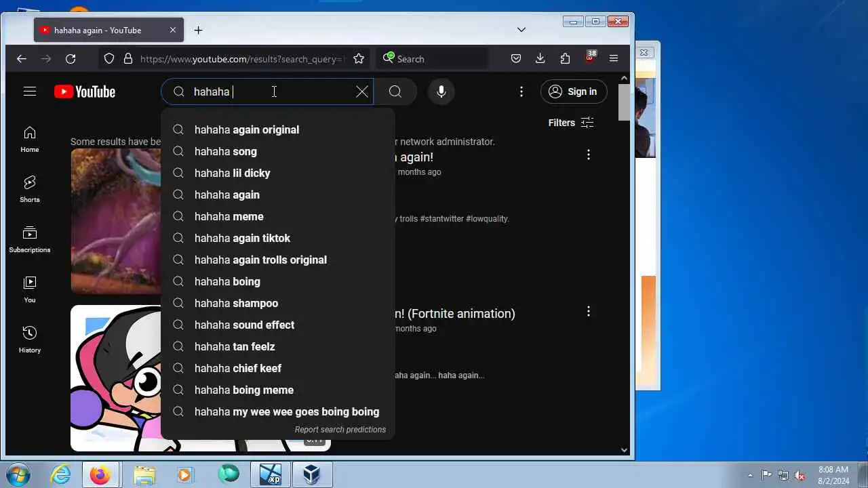Click Report search predictions link
The width and height of the screenshot is (868, 488).
pyautogui.click(x=340, y=430)
